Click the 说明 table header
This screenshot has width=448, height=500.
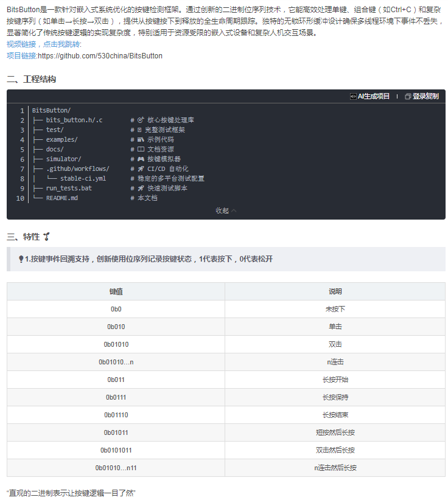pos(335,291)
